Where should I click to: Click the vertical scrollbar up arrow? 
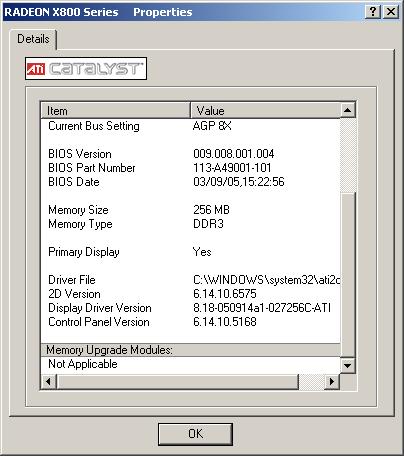coord(348,110)
